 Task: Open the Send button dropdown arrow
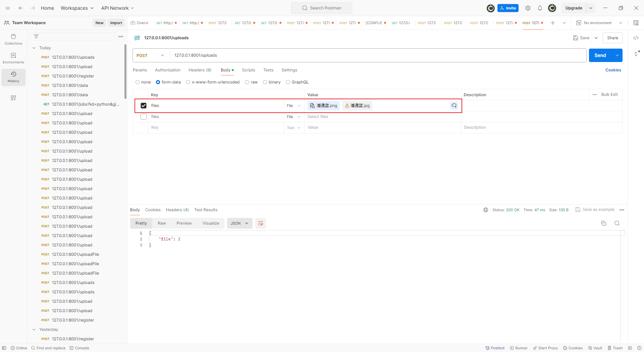point(617,55)
